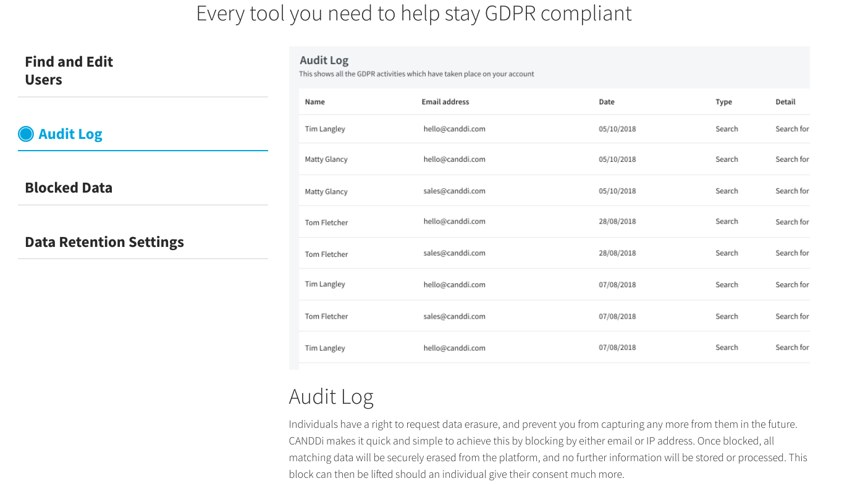The height and width of the screenshot is (484, 868).
Task: Click the GDPR activities description line
Action: (x=416, y=74)
